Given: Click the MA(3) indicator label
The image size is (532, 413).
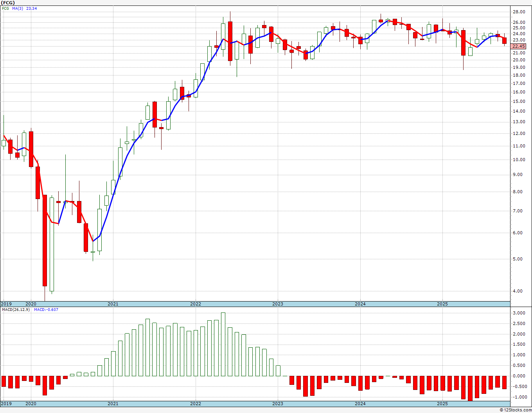Looking at the screenshot, I should tap(18, 8).
